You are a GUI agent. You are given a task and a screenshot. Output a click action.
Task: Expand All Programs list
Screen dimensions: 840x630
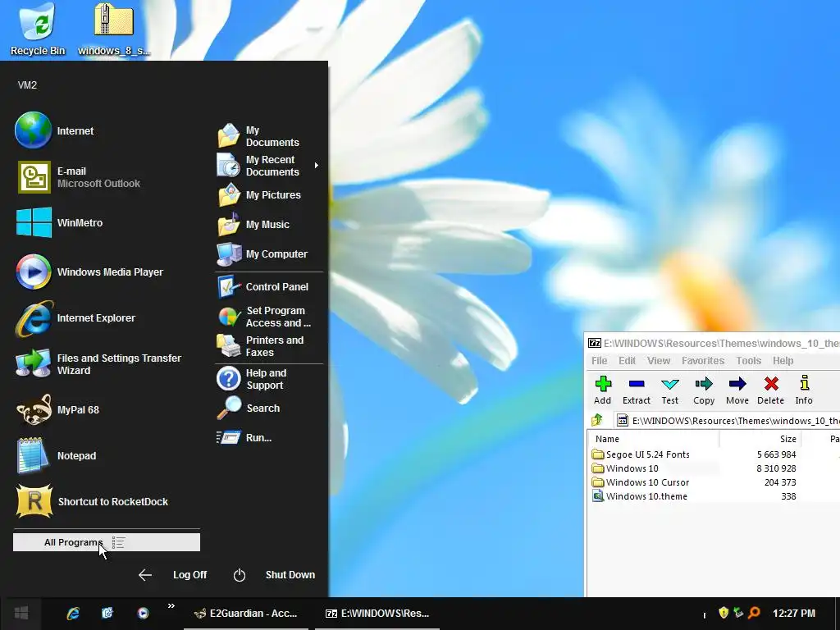pyautogui.click(x=107, y=542)
